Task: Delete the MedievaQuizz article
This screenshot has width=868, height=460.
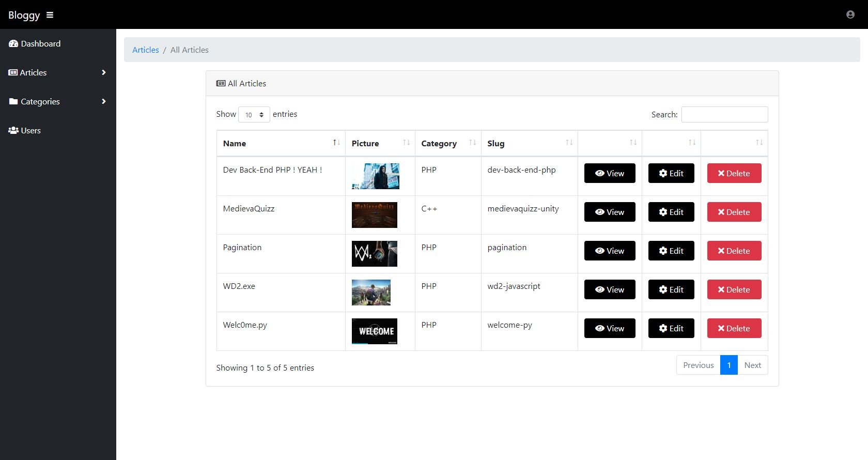Action: (734, 212)
